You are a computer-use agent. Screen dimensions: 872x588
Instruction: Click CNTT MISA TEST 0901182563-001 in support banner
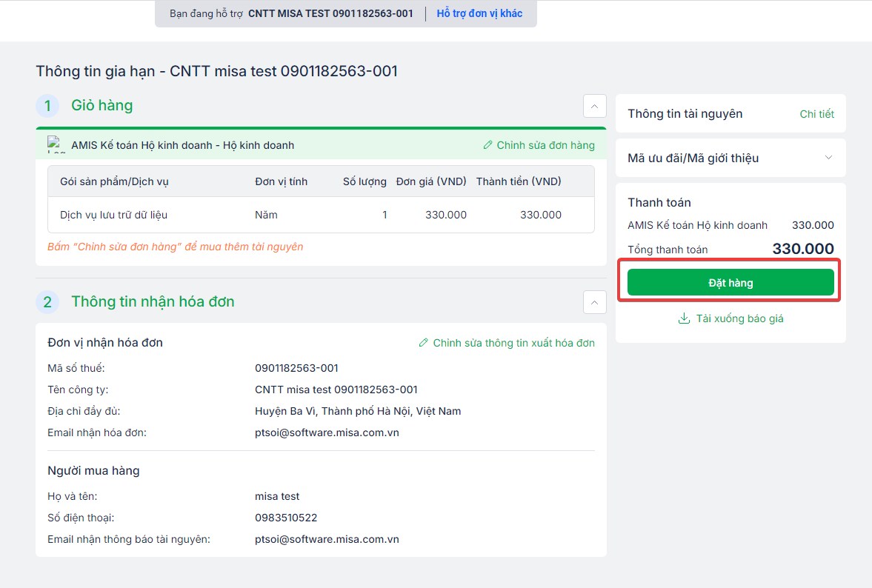[x=330, y=13]
